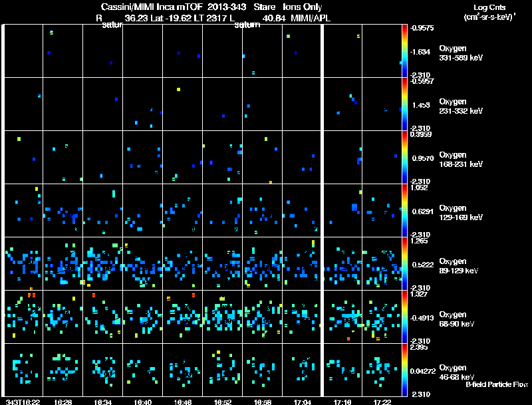Open the Oxygen 68-90 keV panel at 16:58
Image resolution: width=532 pixels, height=405 pixels.
[x=262, y=317]
